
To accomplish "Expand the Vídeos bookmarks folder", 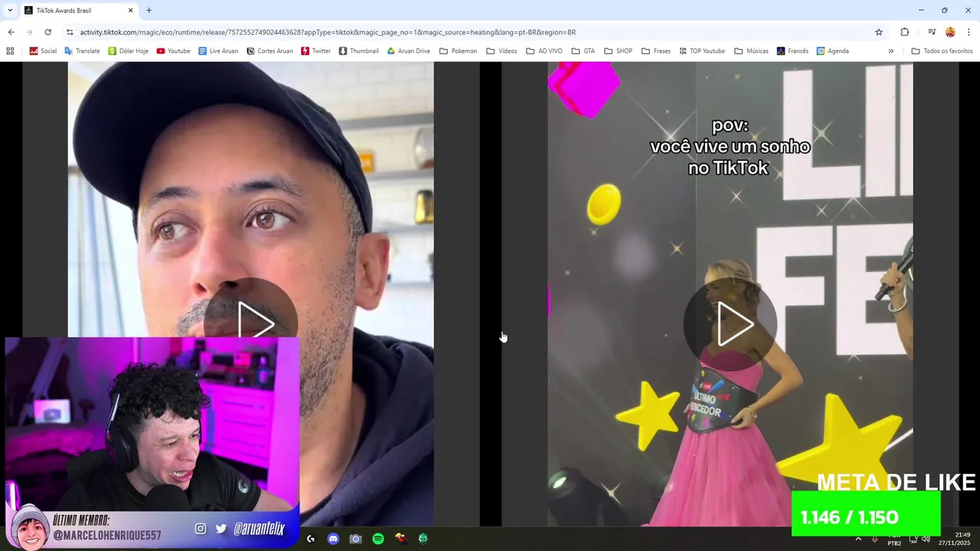I will pos(501,51).
